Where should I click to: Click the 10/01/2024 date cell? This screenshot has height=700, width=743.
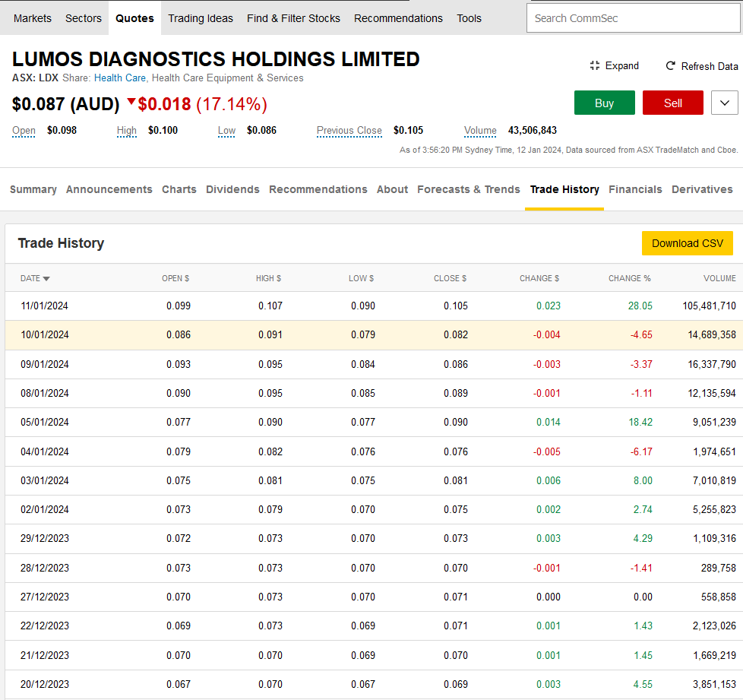point(45,335)
